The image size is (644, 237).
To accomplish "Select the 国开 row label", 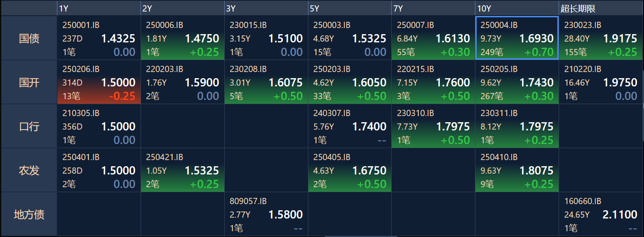I will point(29,82).
